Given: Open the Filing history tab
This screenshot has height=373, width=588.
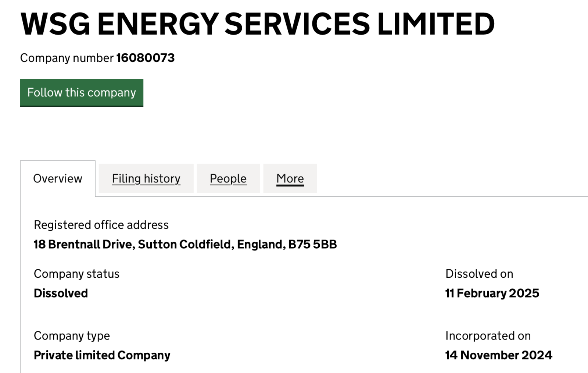Looking at the screenshot, I should pyautogui.click(x=146, y=179).
